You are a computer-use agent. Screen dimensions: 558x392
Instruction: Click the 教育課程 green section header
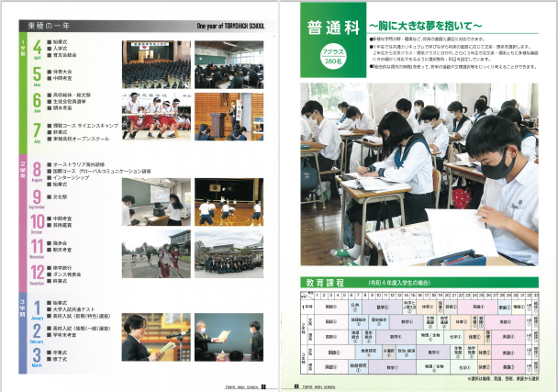[x=321, y=283]
